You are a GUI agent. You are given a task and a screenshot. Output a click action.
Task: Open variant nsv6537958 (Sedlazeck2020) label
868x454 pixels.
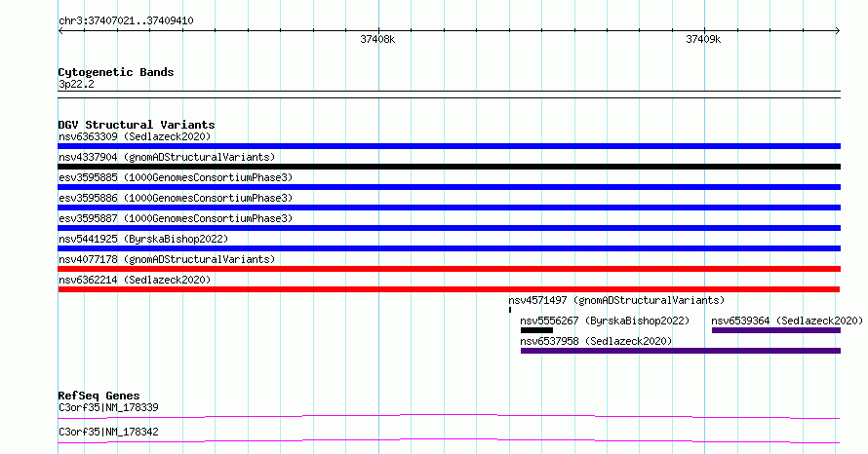tap(596, 341)
